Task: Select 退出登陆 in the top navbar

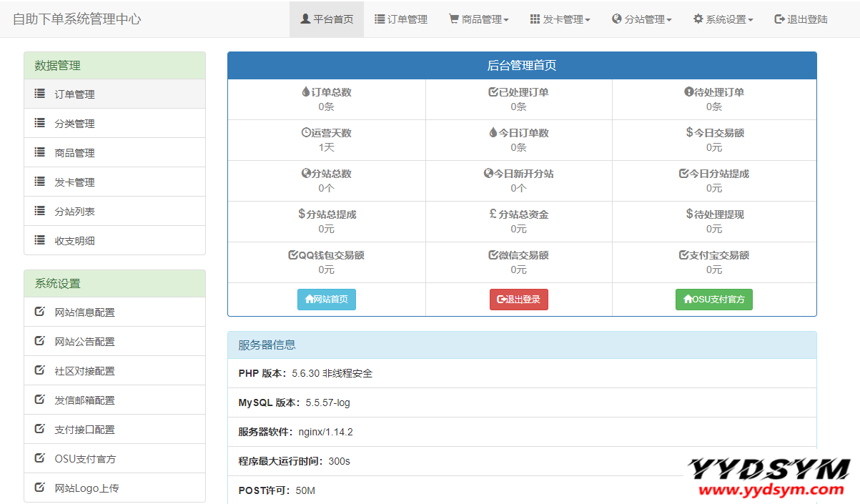Action: pyautogui.click(x=801, y=19)
